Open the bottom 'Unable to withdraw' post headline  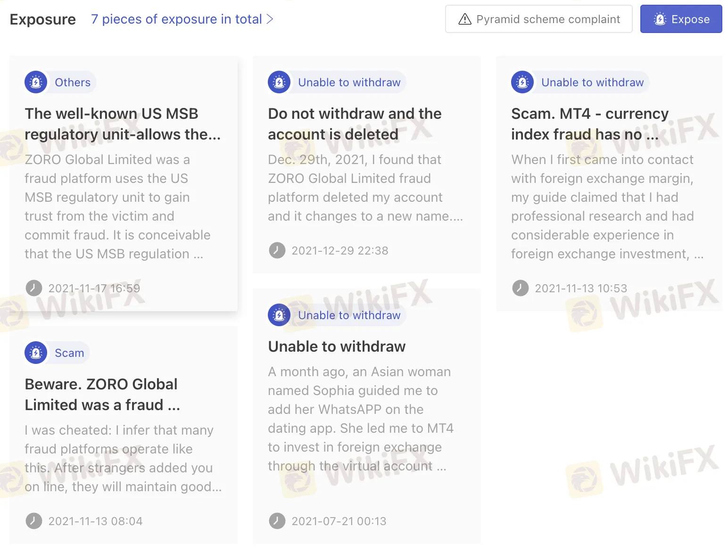coord(337,346)
